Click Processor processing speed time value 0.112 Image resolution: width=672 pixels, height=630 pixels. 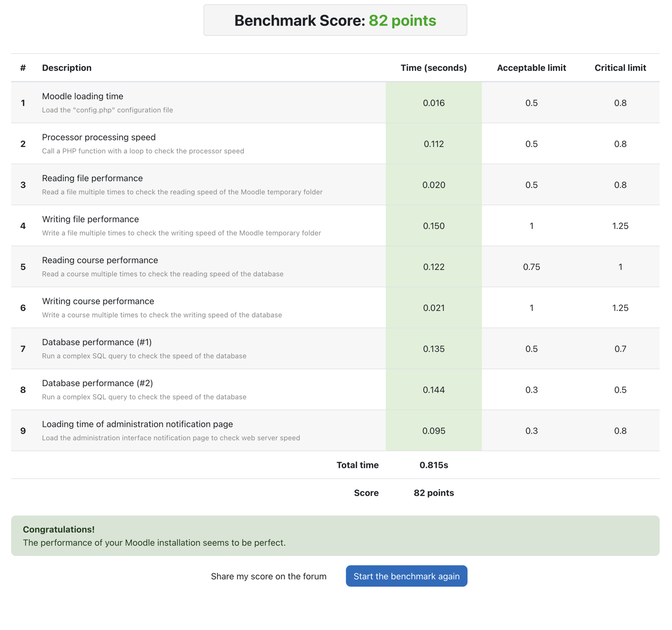click(x=434, y=144)
